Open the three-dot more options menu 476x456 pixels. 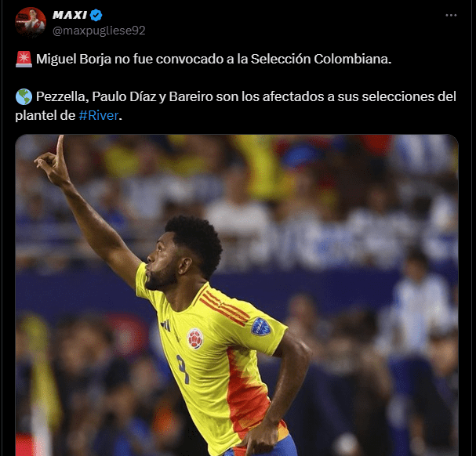tap(451, 15)
